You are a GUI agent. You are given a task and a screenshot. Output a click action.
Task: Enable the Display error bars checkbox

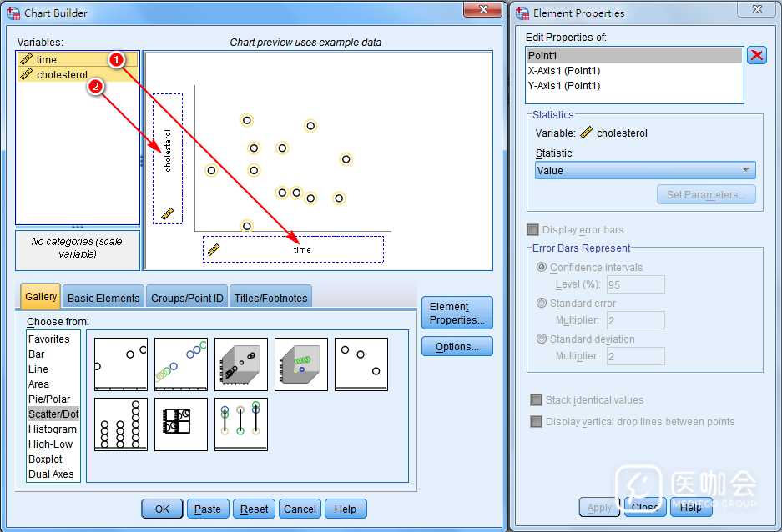533,230
